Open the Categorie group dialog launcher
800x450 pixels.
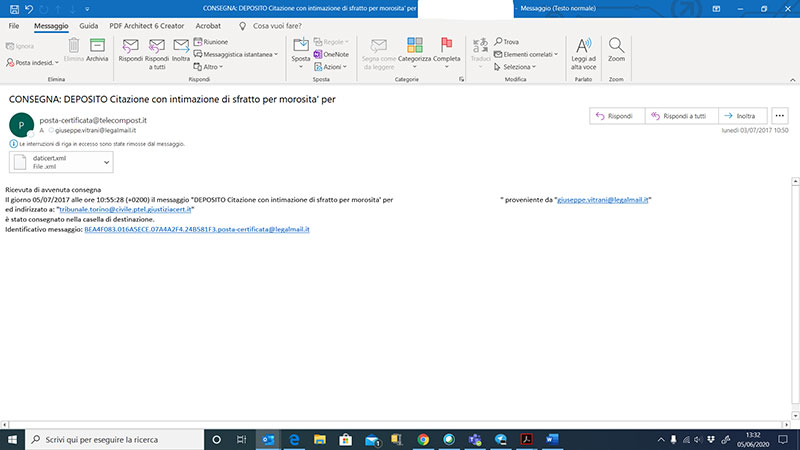pos(461,80)
